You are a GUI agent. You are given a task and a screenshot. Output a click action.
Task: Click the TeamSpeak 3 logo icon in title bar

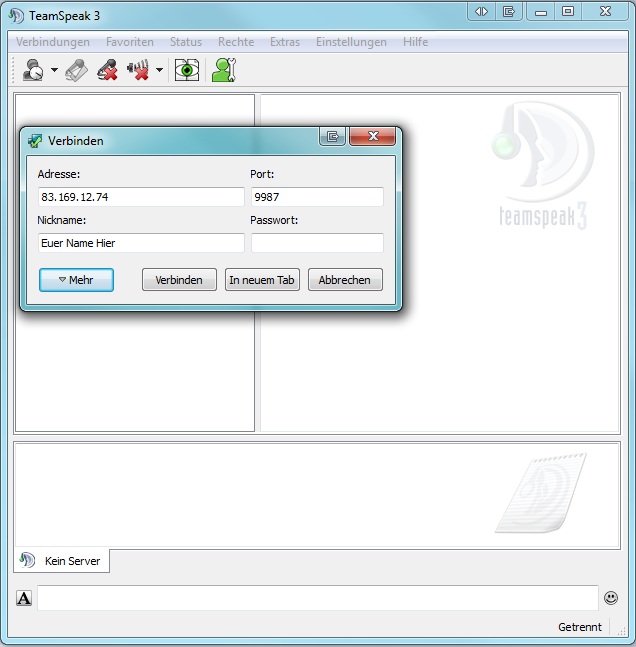pos(17,16)
